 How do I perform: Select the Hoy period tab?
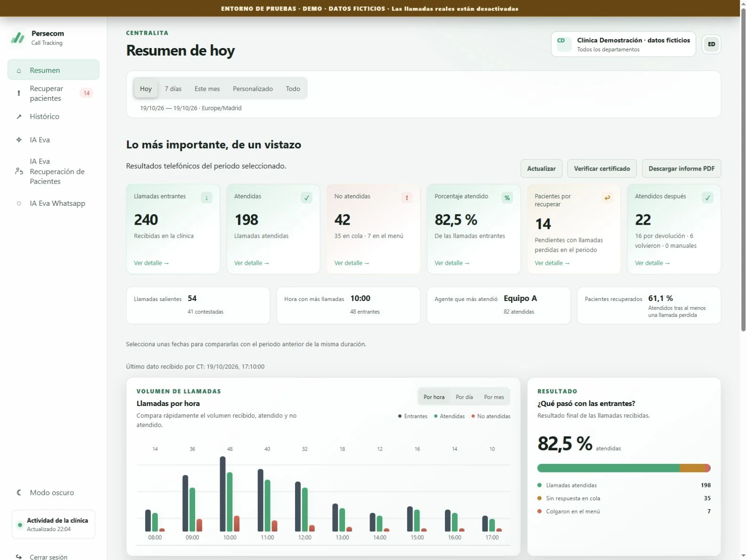pyautogui.click(x=146, y=89)
